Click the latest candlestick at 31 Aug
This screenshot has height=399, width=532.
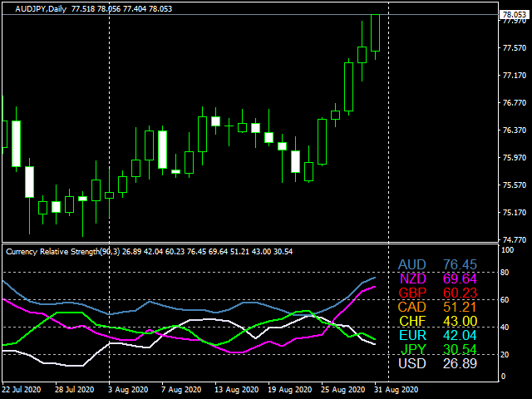[375, 33]
